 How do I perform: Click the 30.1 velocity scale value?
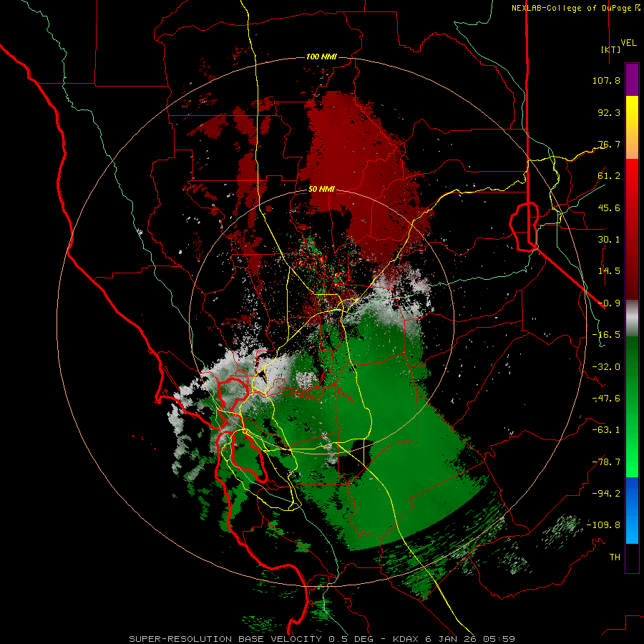click(x=609, y=240)
